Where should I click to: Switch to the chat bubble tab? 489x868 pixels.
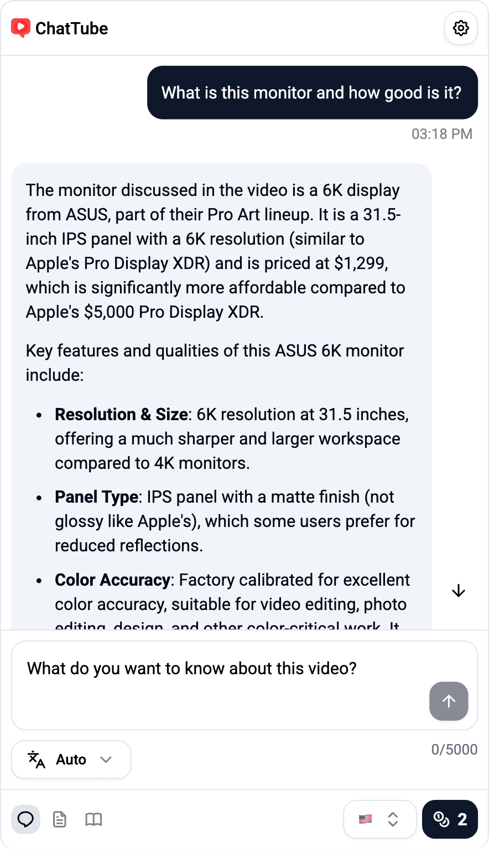point(25,819)
